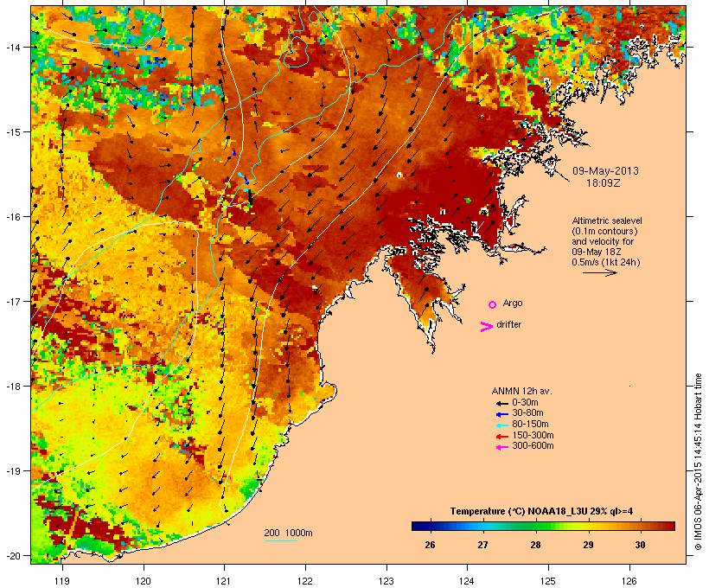This screenshot has width=709, height=588.
Task: Click the magenta 300-600m legend arrow
Action: 501,447
